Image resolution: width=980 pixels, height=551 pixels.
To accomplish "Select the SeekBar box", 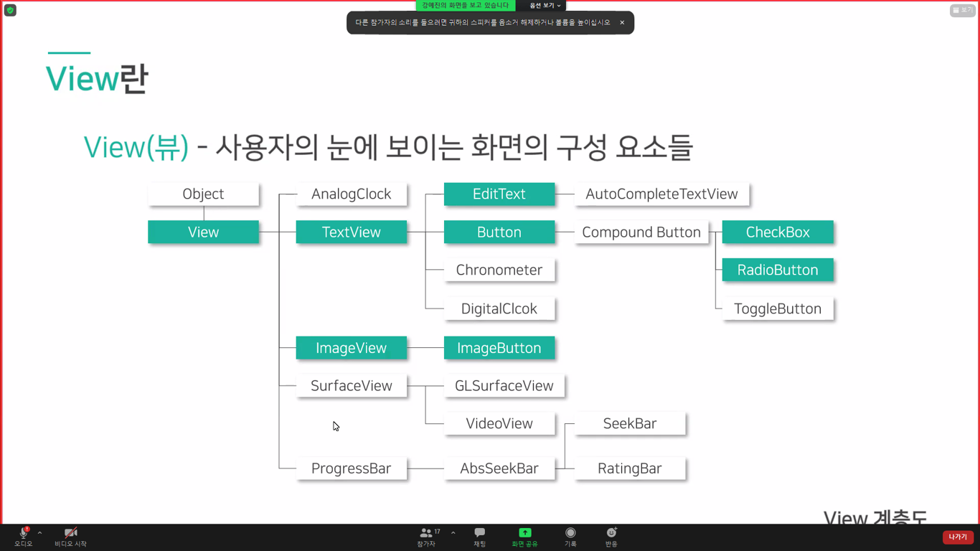I will (630, 423).
